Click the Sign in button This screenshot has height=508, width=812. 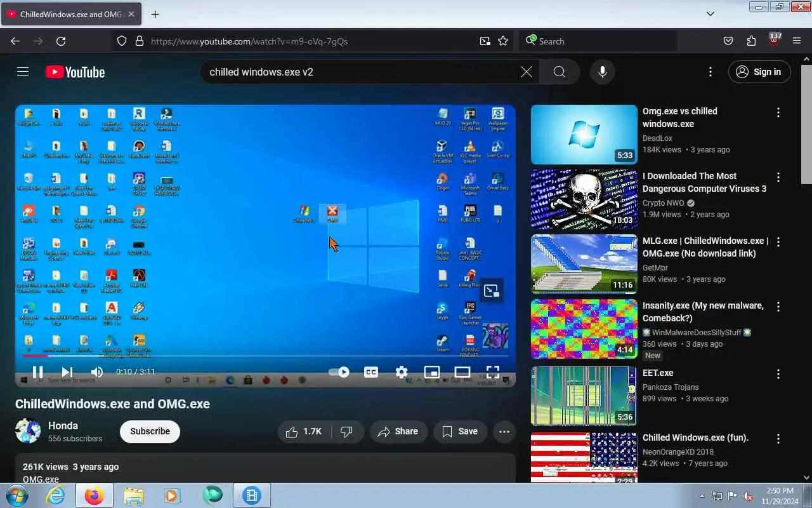click(x=759, y=72)
